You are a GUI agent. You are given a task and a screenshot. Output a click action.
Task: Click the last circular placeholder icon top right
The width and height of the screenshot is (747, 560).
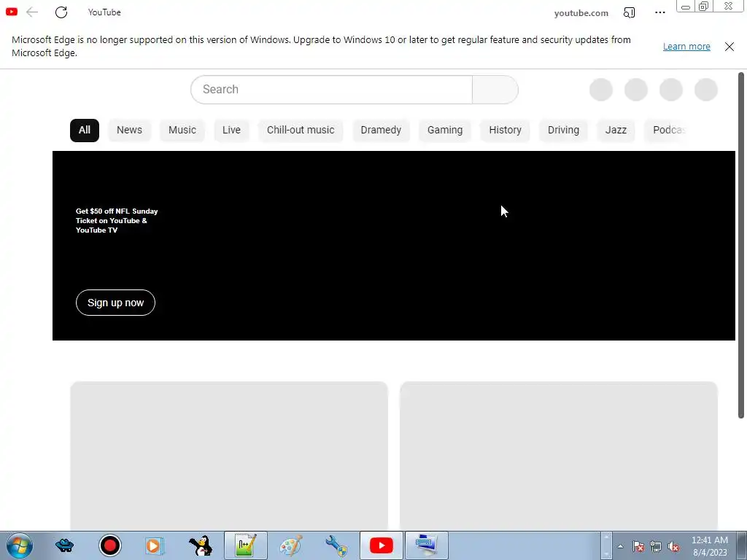tap(706, 90)
